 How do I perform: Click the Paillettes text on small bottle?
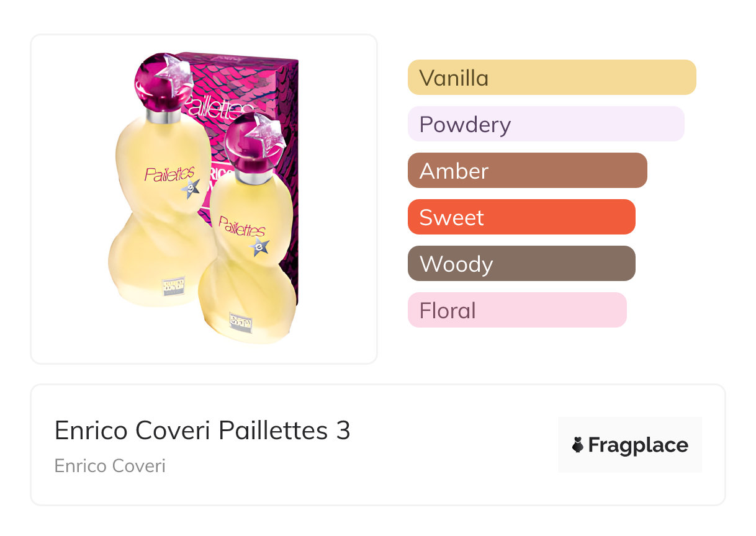point(242,226)
